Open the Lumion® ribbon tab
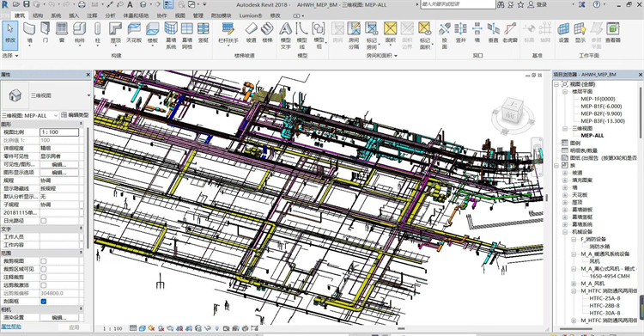This screenshot has height=336, width=644. [x=251, y=15]
